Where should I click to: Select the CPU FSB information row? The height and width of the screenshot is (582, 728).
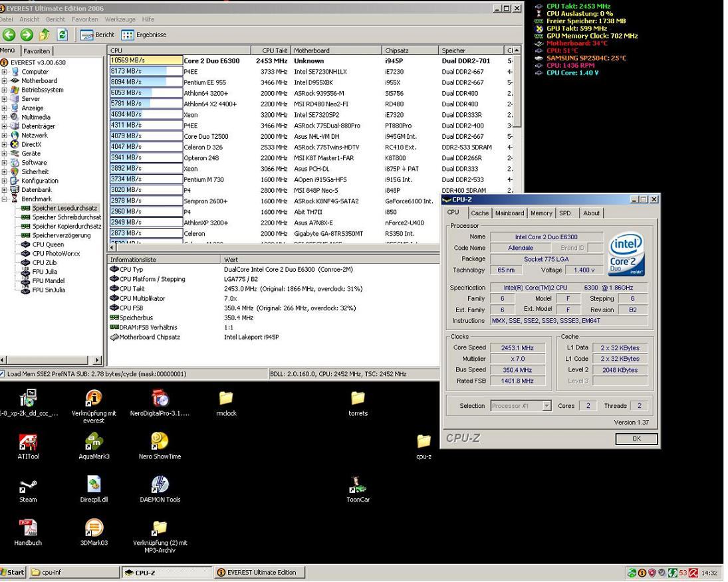tap(273, 308)
